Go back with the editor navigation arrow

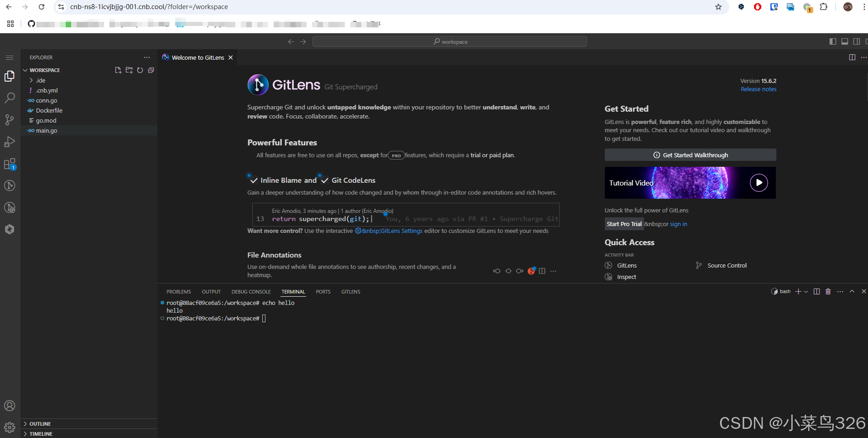pyautogui.click(x=291, y=41)
